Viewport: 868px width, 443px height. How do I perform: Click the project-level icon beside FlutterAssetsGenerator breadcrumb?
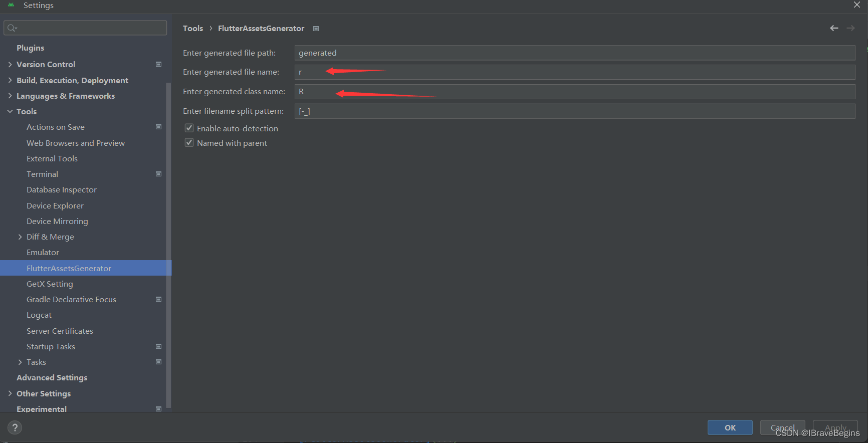pyautogui.click(x=316, y=29)
